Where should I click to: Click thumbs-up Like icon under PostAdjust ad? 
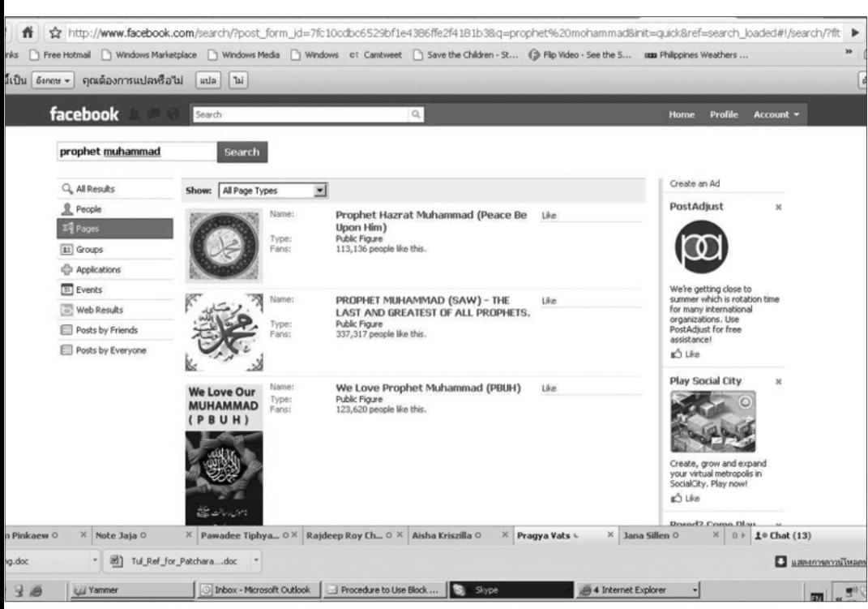click(x=676, y=354)
